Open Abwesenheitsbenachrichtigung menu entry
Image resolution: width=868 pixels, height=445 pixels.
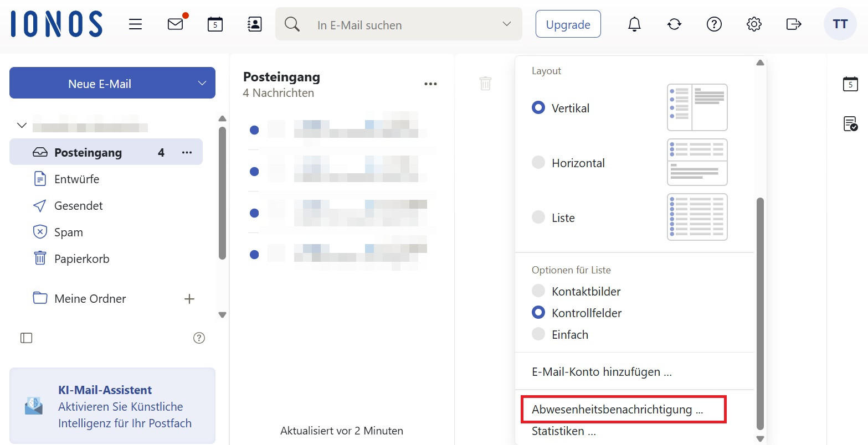(617, 410)
